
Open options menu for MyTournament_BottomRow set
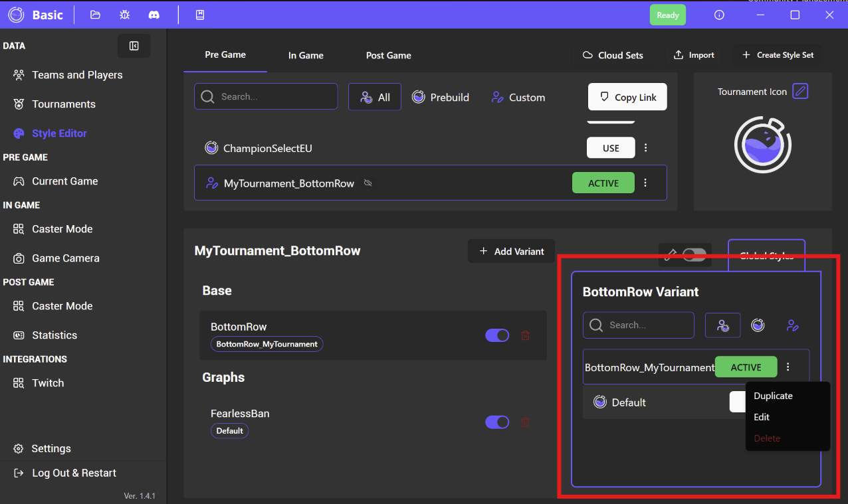645,183
